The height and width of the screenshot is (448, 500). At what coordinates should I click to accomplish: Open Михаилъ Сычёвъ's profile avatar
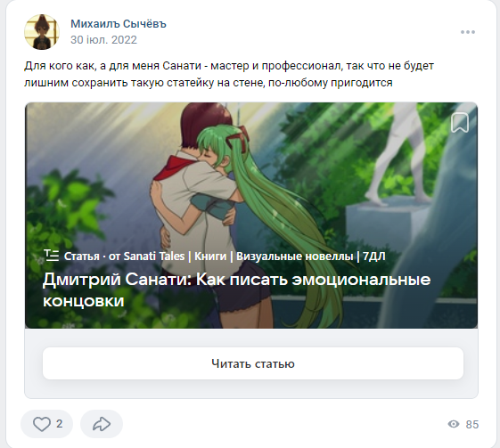42,32
